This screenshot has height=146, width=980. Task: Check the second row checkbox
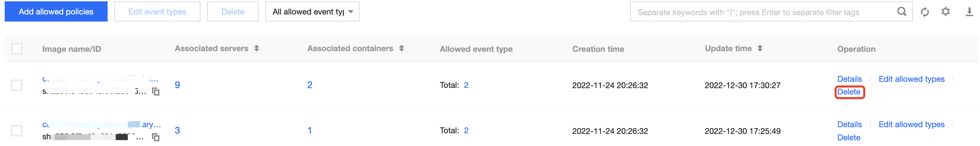(17, 131)
